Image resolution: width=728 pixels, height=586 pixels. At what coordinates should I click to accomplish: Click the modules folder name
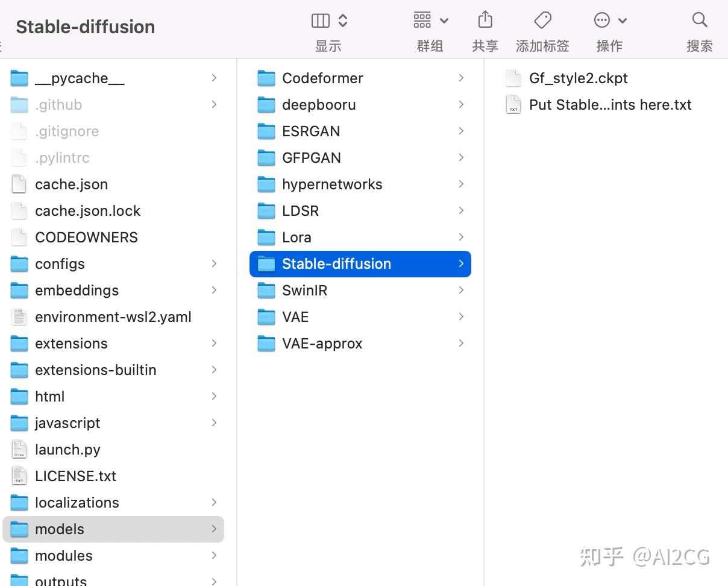[64, 556]
